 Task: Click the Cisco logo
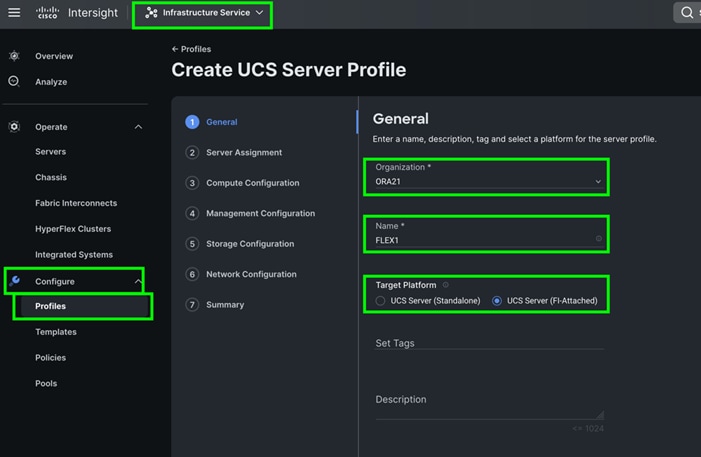[47, 13]
